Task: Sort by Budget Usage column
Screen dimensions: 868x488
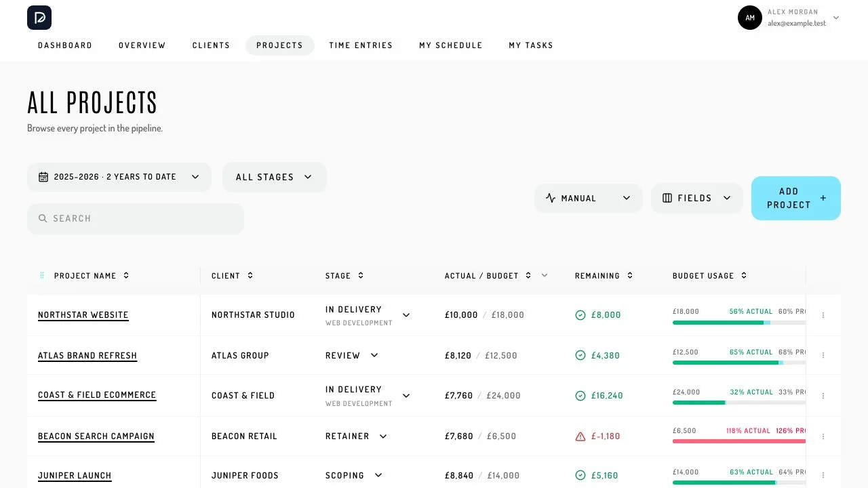Action: pos(709,276)
